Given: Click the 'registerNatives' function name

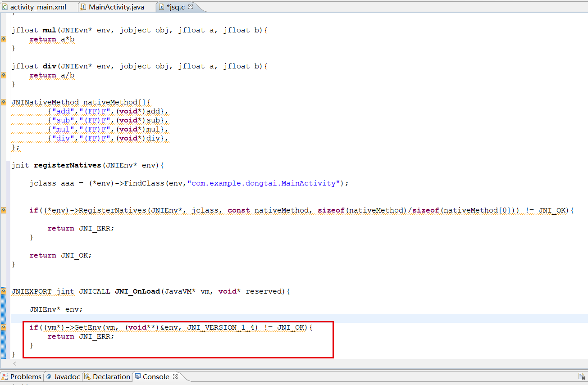Looking at the screenshot, I should coord(68,165).
